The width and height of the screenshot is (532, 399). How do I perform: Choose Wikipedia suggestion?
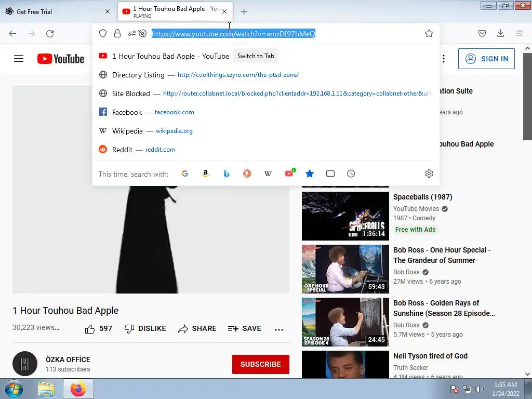pyautogui.click(x=265, y=130)
